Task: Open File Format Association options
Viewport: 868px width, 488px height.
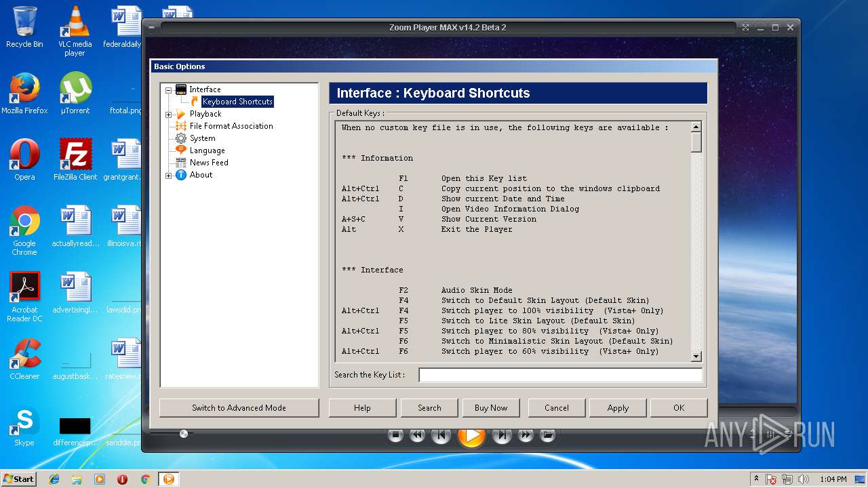Action: pyautogui.click(x=231, y=126)
